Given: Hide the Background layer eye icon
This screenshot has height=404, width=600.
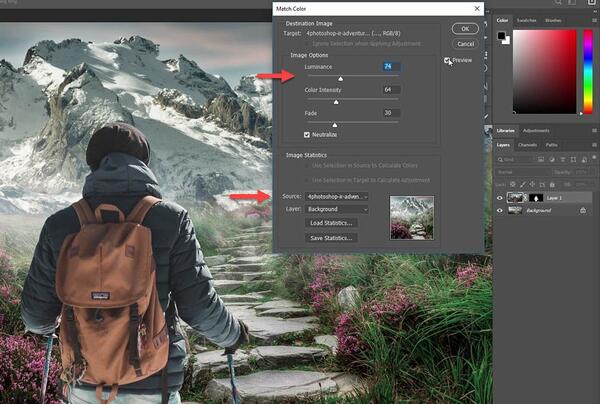Looking at the screenshot, I should pos(499,210).
